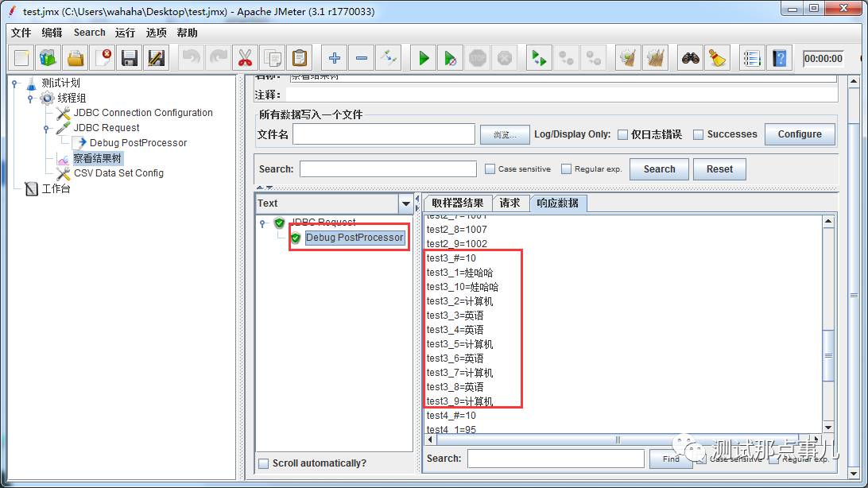868x488 pixels.
Task: Enable Scroll automatically checkbox
Action: point(264,463)
